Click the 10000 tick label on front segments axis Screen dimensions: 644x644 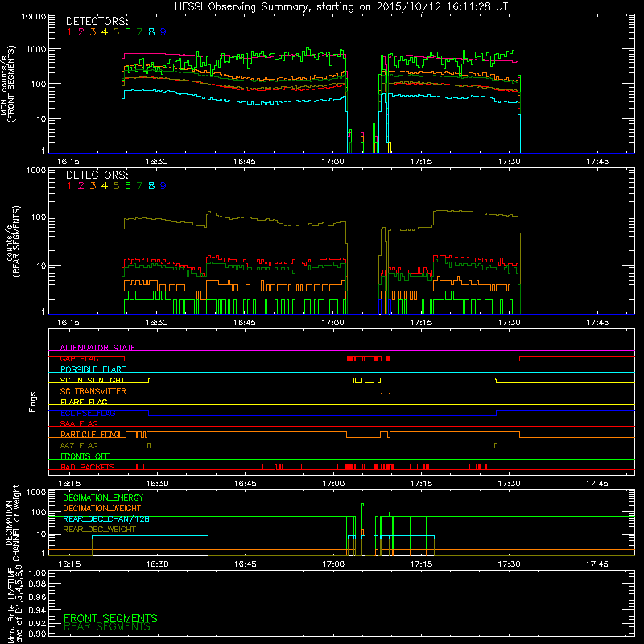coord(34,17)
